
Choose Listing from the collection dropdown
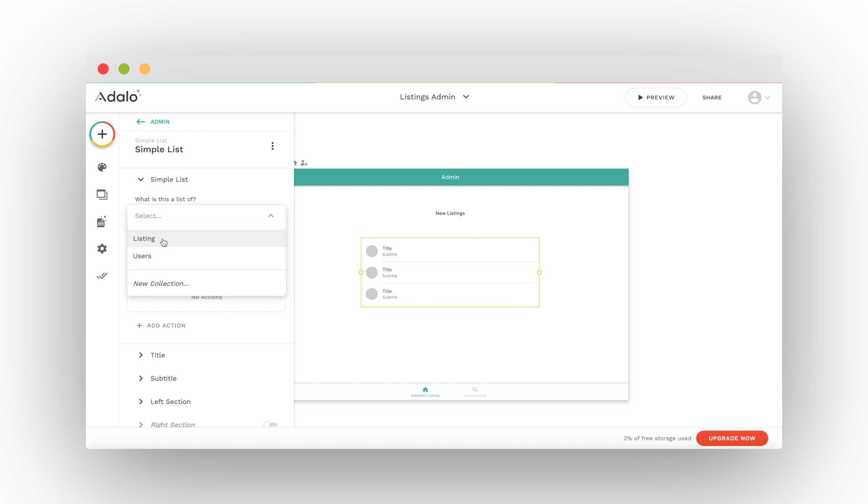144,239
